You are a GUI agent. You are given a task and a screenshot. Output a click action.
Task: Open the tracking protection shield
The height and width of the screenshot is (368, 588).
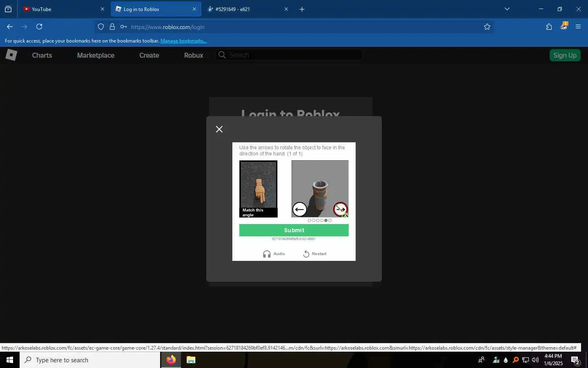pyautogui.click(x=101, y=27)
